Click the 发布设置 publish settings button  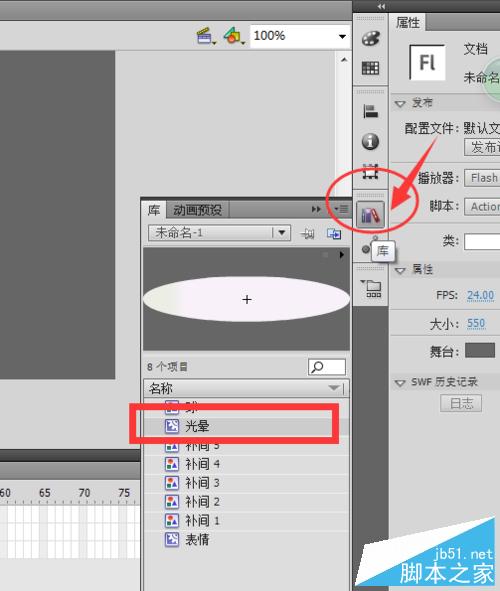pyautogui.click(x=482, y=147)
